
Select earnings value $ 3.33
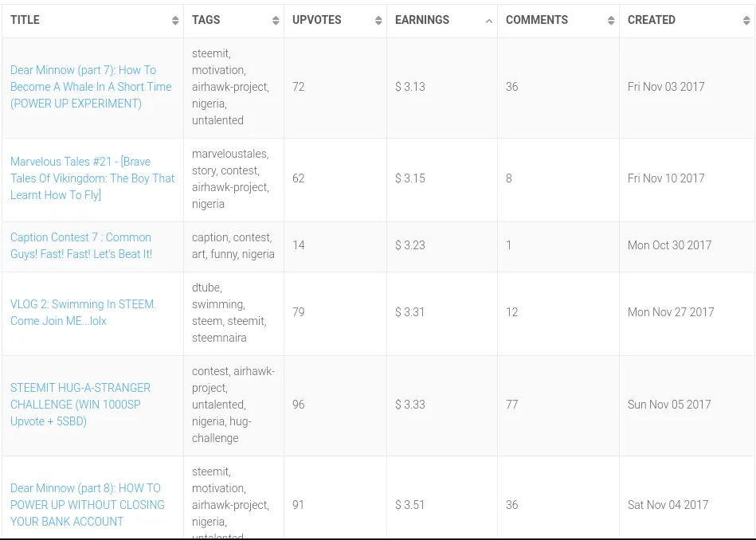(x=410, y=405)
